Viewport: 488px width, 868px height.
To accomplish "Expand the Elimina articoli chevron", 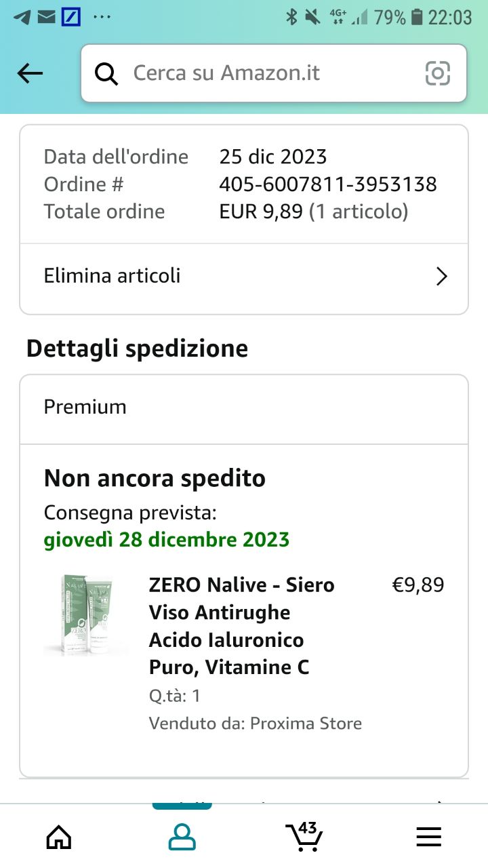I will [x=442, y=277].
